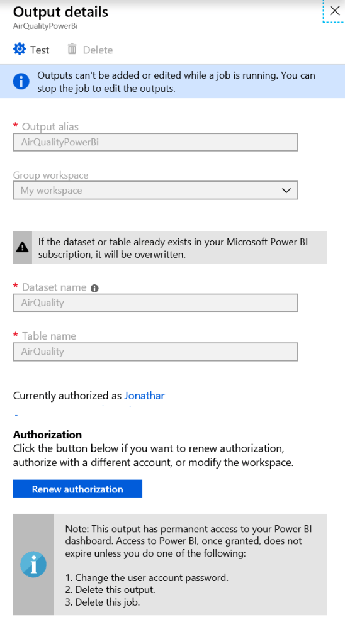Screen dimensions: 345x644
Task: Click the Dataset name info icon
Action: 94,288
